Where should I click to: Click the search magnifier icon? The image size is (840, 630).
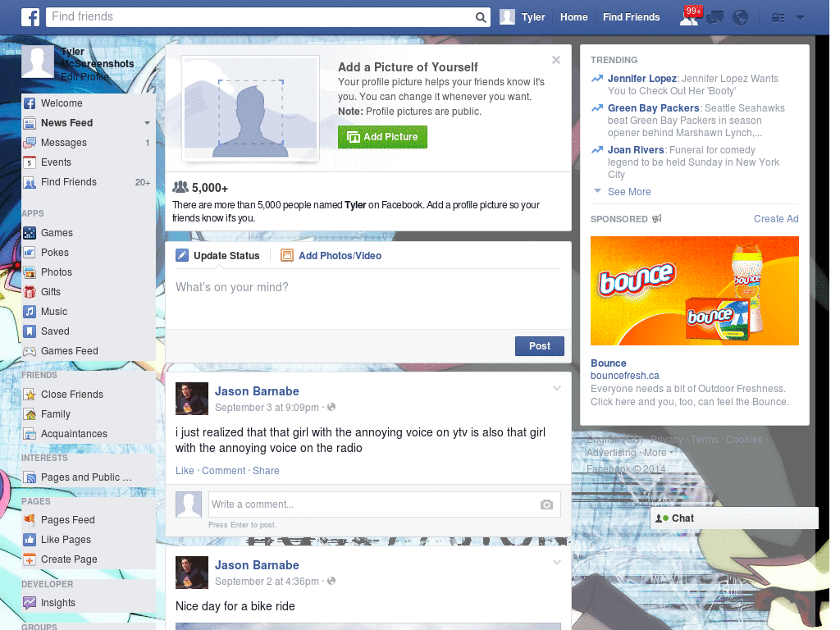point(481,18)
